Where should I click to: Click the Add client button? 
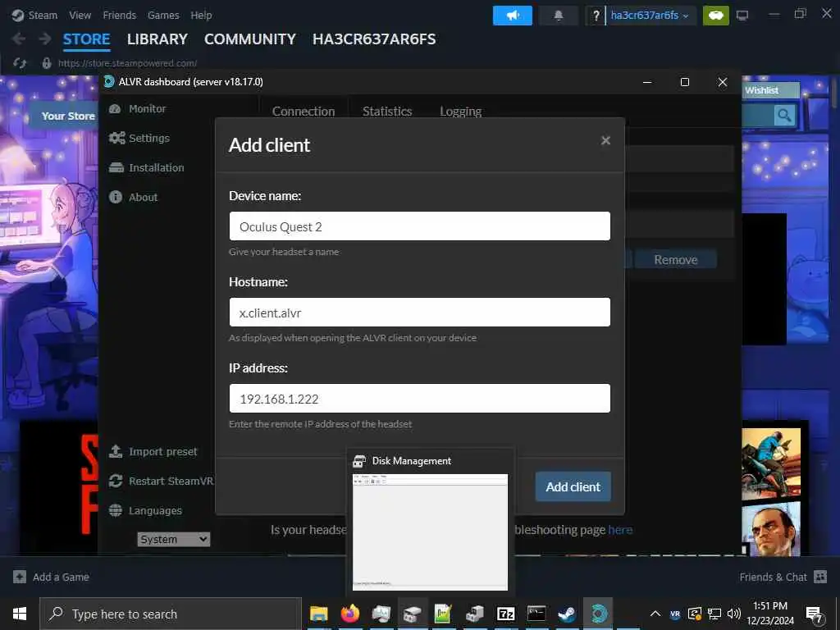tap(573, 486)
